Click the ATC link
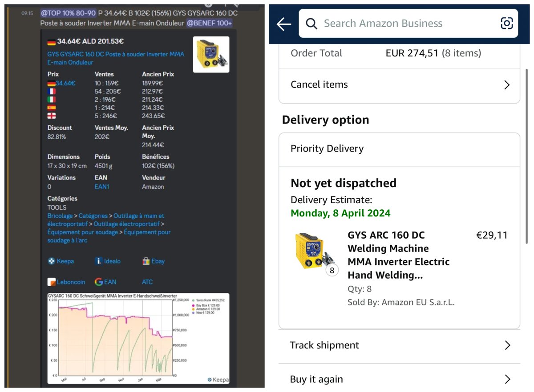Screen dimensions: 534x392 click(x=147, y=282)
